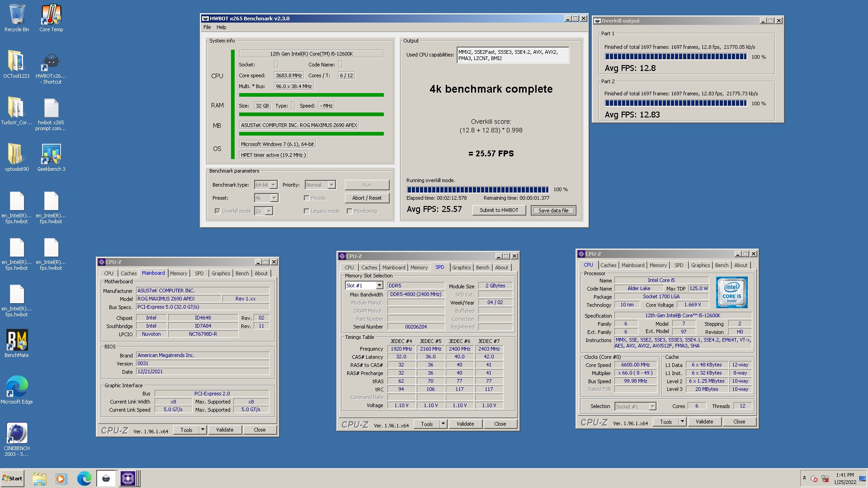Open Edge browser from the taskbar
Screen dimensions: 868x488
coord(84,479)
